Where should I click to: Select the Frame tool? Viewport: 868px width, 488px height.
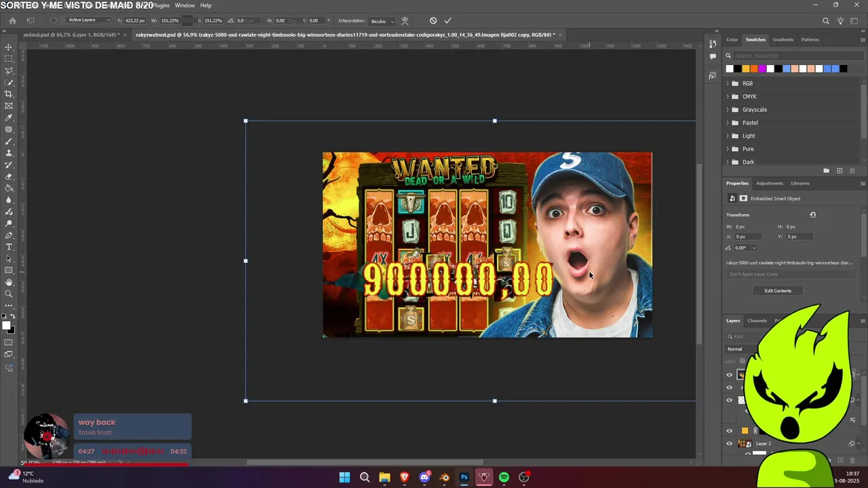tap(9, 106)
